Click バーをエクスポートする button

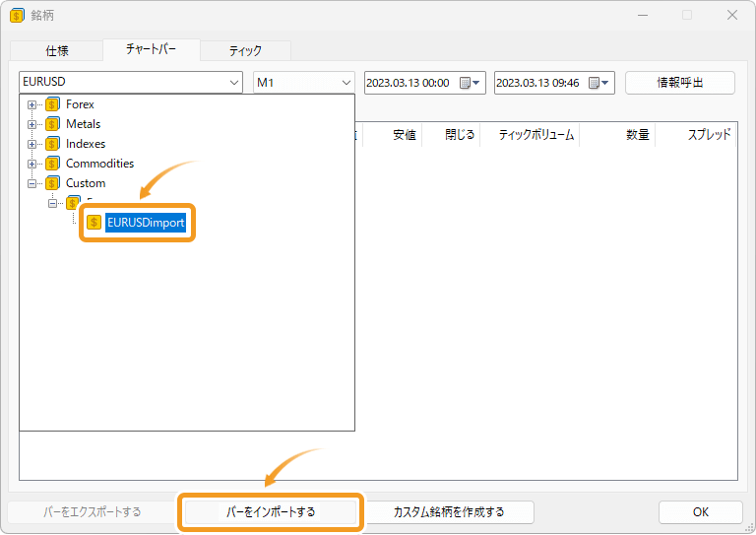93,511
